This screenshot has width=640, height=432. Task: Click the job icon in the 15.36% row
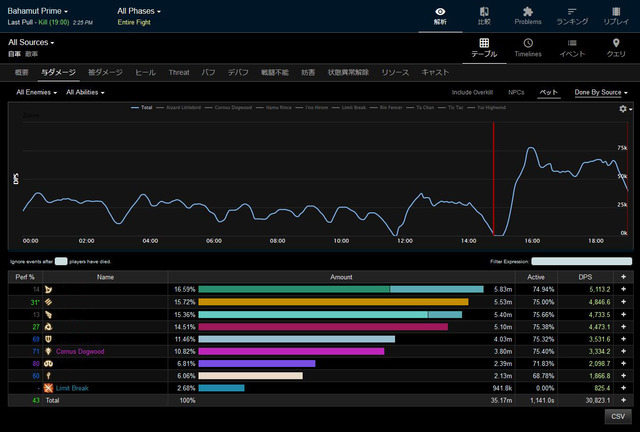[x=49, y=314]
